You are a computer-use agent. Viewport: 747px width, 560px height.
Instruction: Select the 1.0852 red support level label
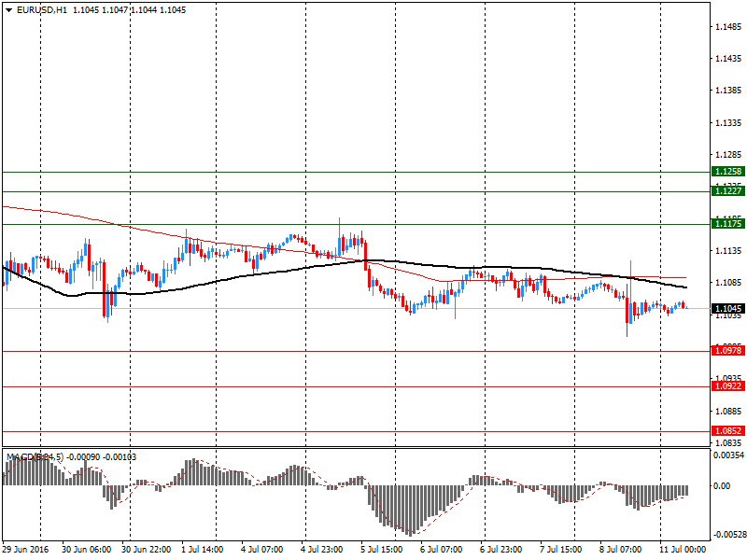pos(728,431)
